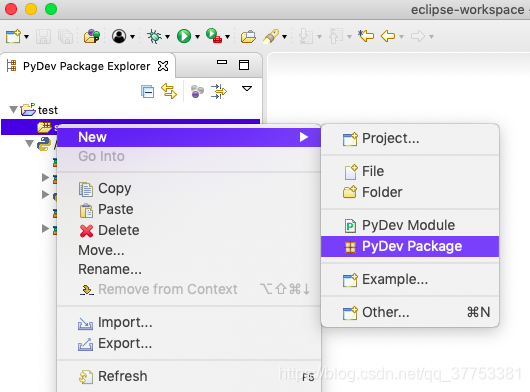Image resolution: width=530 pixels, height=392 pixels.
Task: Select Example... in the New submenu
Action: pyautogui.click(x=410, y=279)
